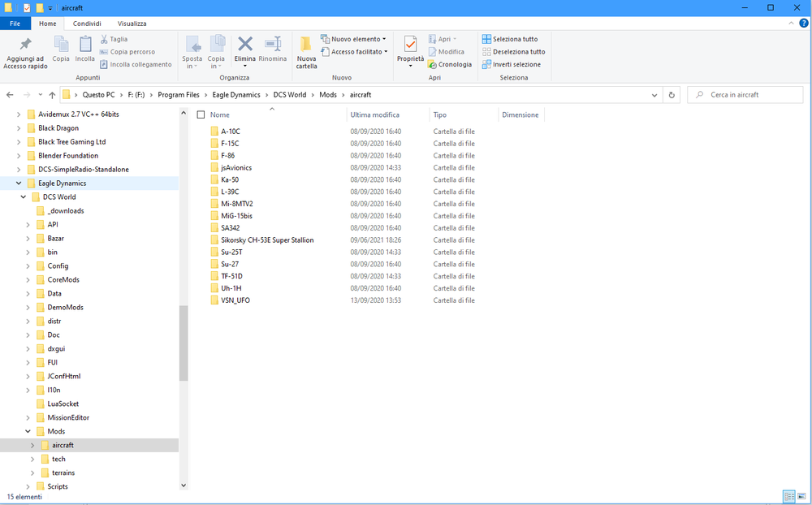
Task: Click the navigation pane scrollbar thumb
Action: point(184,343)
